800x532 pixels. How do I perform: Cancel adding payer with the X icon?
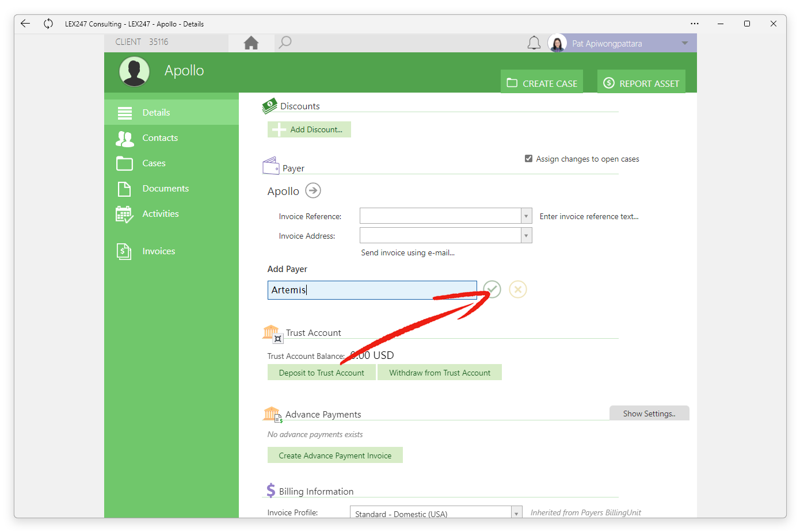click(x=518, y=289)
